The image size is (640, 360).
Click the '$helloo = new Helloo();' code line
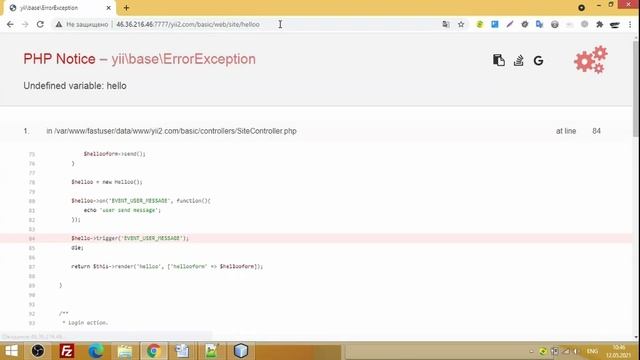click(107, 182)
